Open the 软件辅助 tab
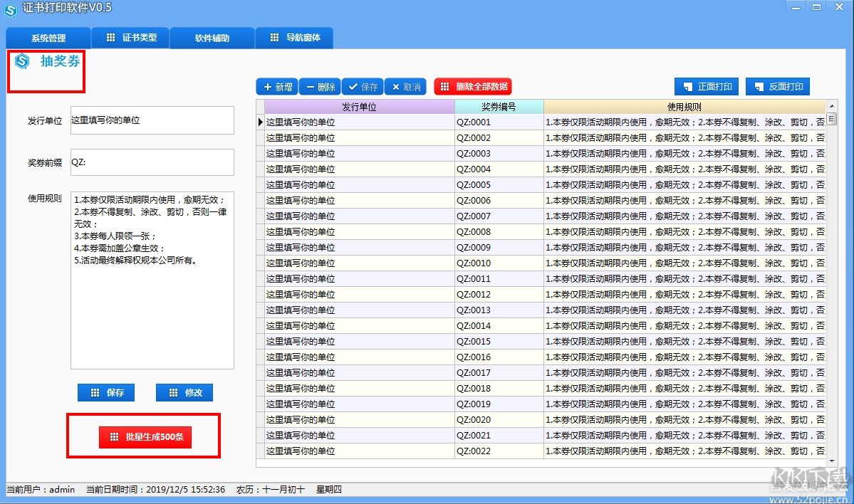The image size is (854, 504). tap(212, 38)
